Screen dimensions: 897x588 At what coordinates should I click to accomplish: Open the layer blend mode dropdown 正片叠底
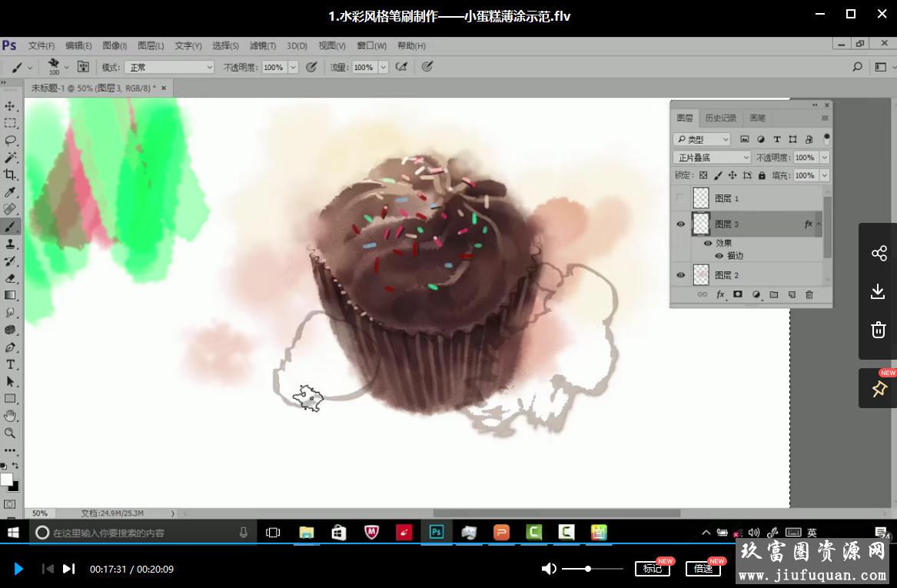tap(711, 158)
